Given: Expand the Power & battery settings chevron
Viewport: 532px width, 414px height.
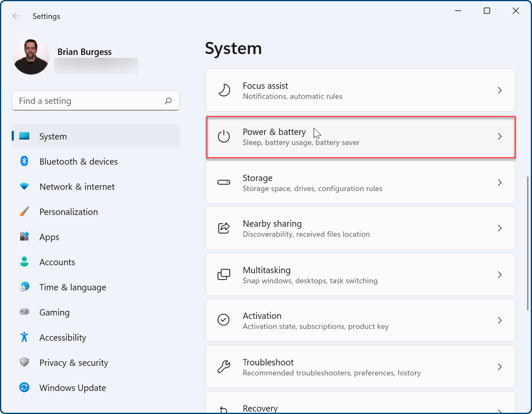Looking at the screenshot, I should pyautogui.click(x=500, y=137).
